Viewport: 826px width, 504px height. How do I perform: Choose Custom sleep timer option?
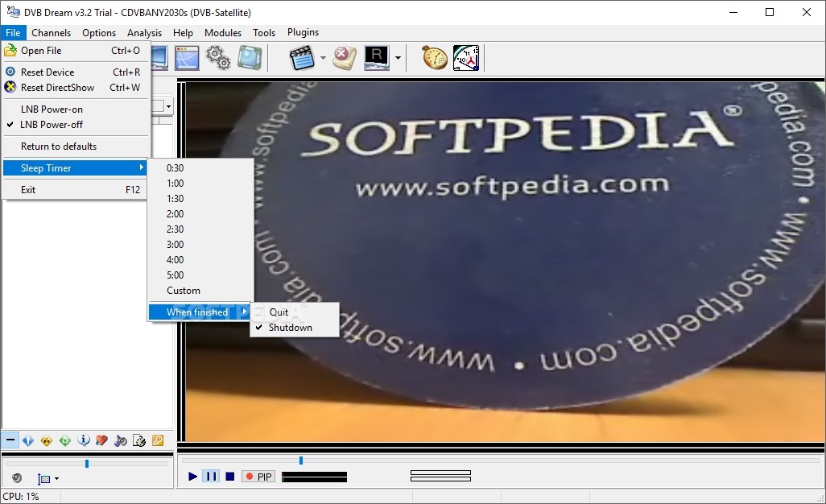point(200,291)
